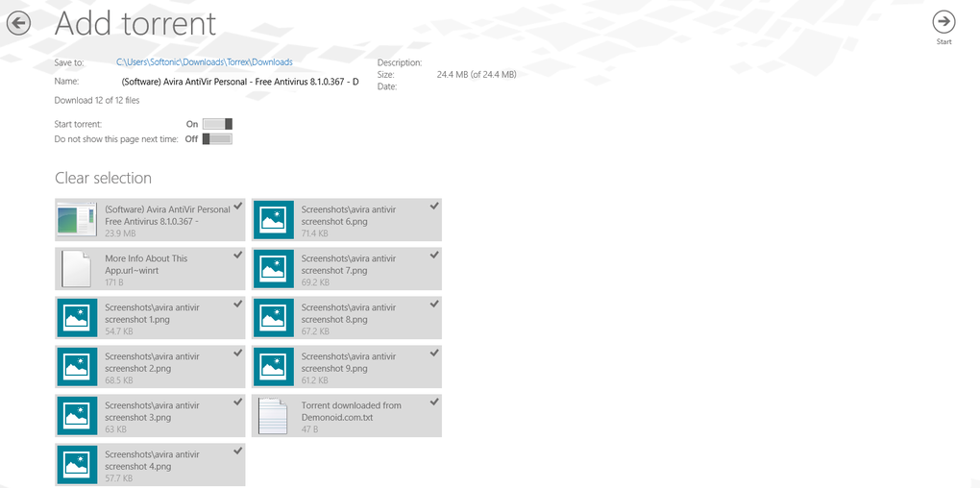Toggle Do not show this page switch
980x488 pixels.
point(217,138)
